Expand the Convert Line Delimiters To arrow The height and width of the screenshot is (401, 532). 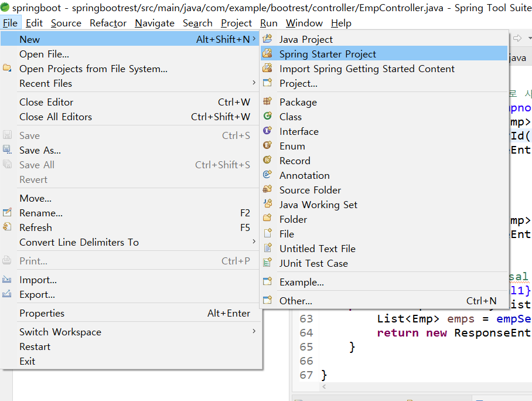pyautogui.click(x=254, y=242)
